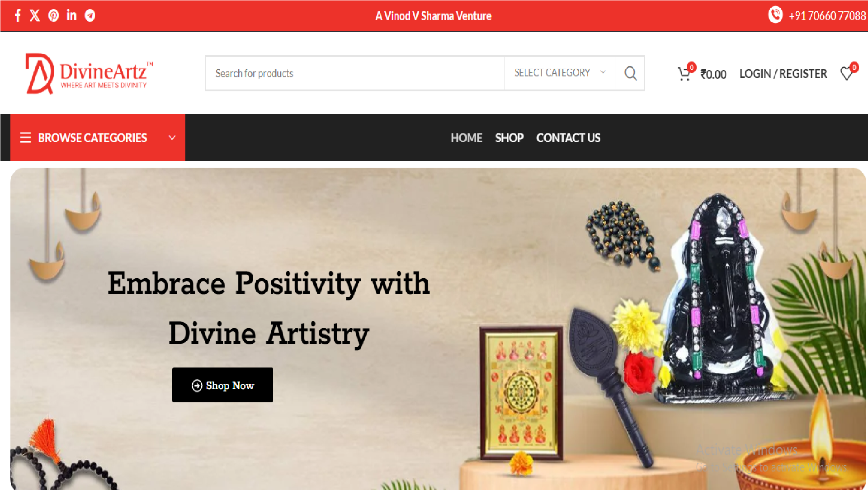The height and width of the screenshot is (490, 868).
Task: Open the Telegram social icon
Action: [90, 15]
